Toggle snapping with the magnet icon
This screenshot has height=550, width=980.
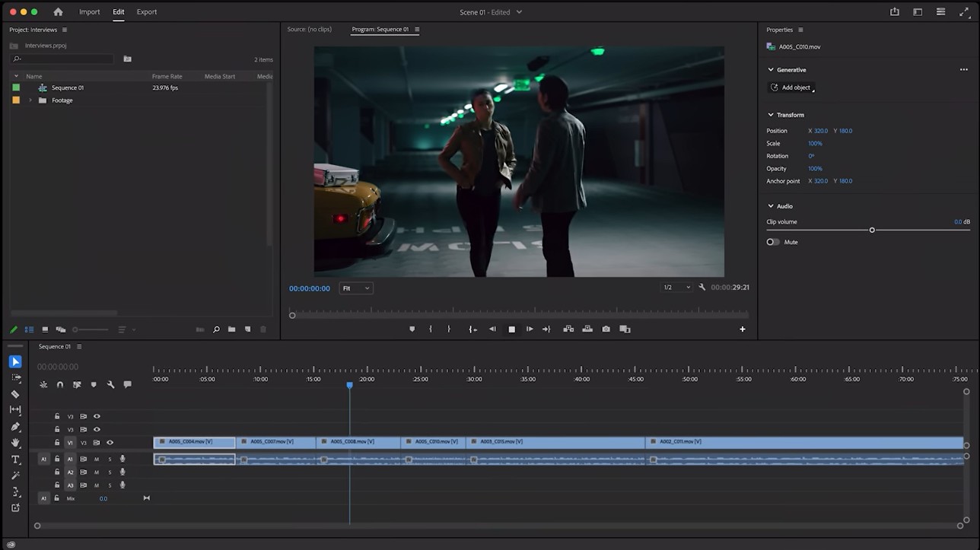(x=60, y=384)
